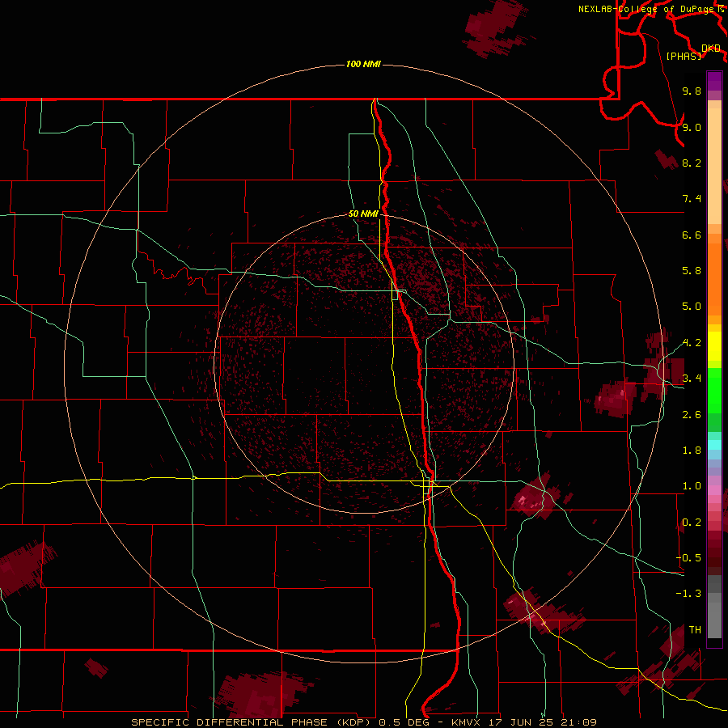Click the 4.2 value on color scale
This screenshot has height=728, width=728.
click(x=692, y=343)
